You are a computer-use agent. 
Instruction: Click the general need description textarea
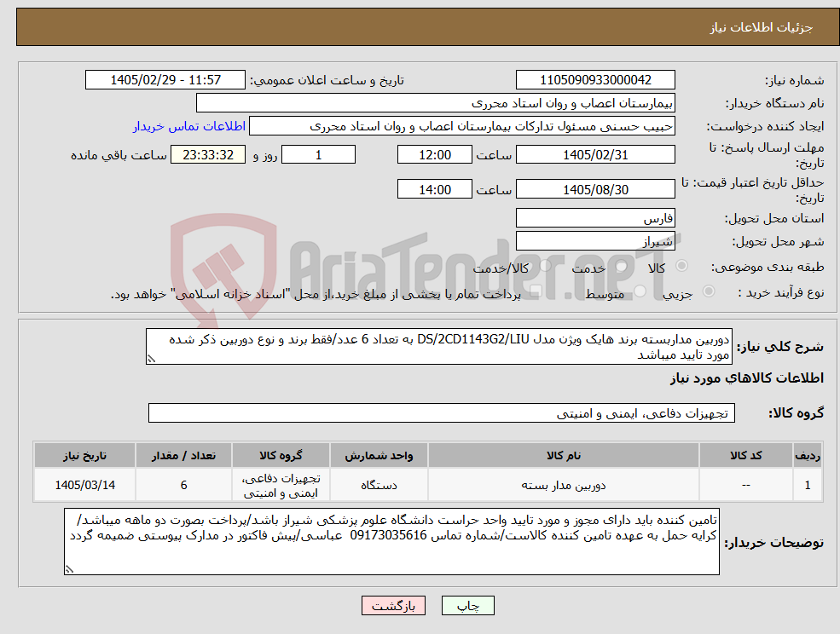tap(438, 347)
